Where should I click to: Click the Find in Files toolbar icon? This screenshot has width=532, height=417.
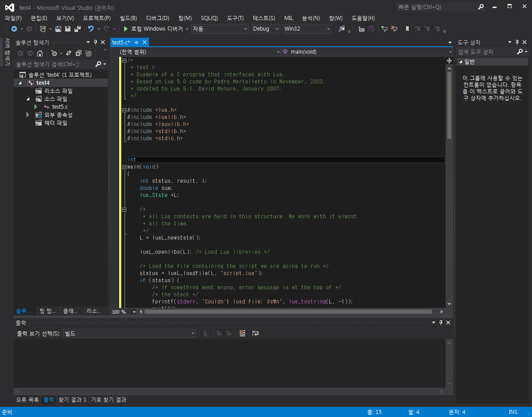click(342, 29)
